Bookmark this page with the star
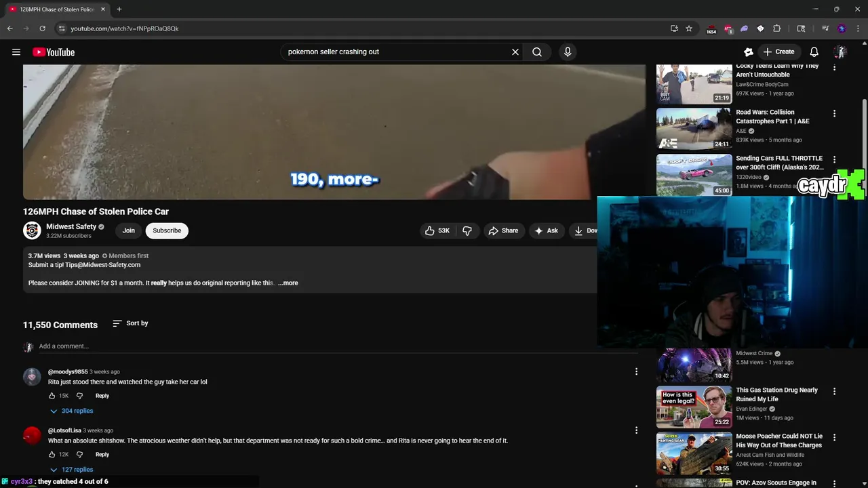This screenshot has width=868, height=488. click(x=689, y=28)
